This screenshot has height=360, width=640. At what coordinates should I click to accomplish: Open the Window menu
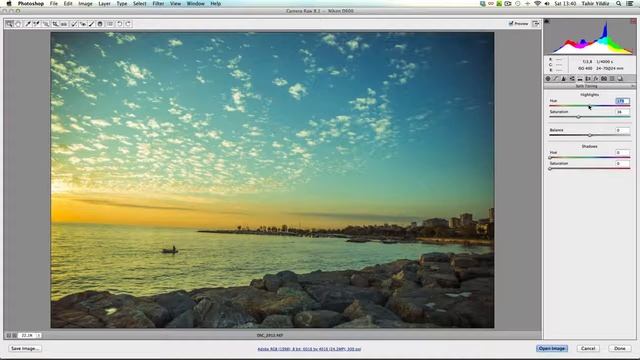[196, 4]
